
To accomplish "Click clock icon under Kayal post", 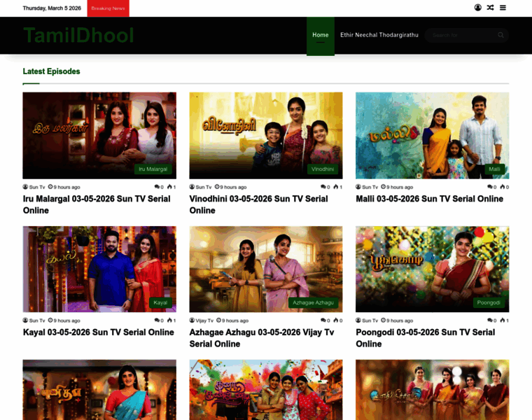I will [x=50, y=320].
